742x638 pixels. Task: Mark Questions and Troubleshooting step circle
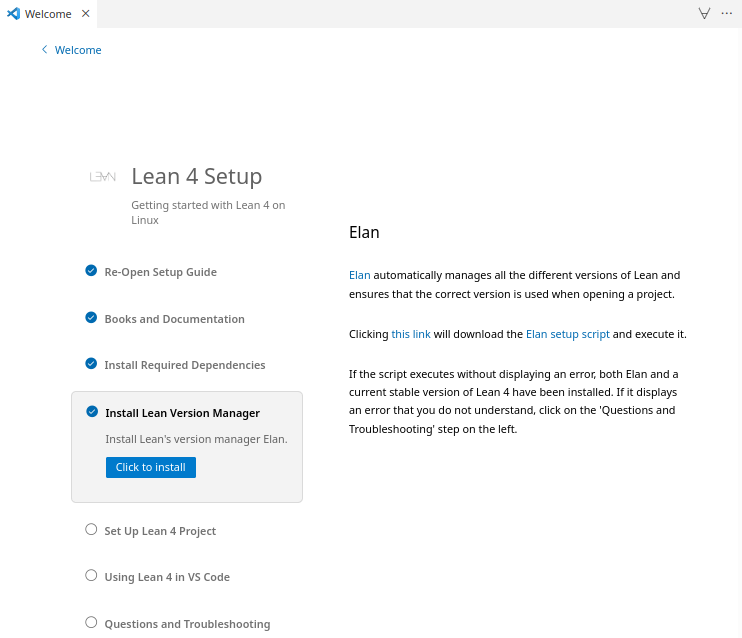(x=91, y=622)
